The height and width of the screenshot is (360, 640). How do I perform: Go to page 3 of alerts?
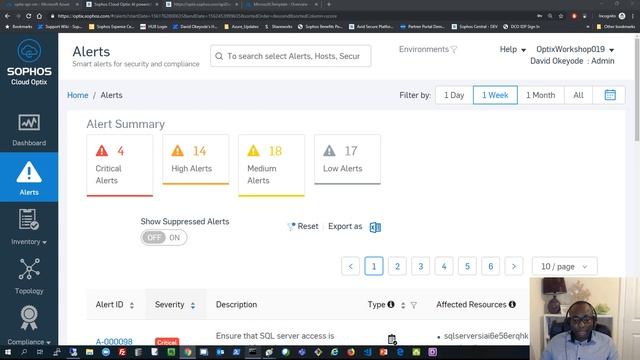click(x=420, y=266)
